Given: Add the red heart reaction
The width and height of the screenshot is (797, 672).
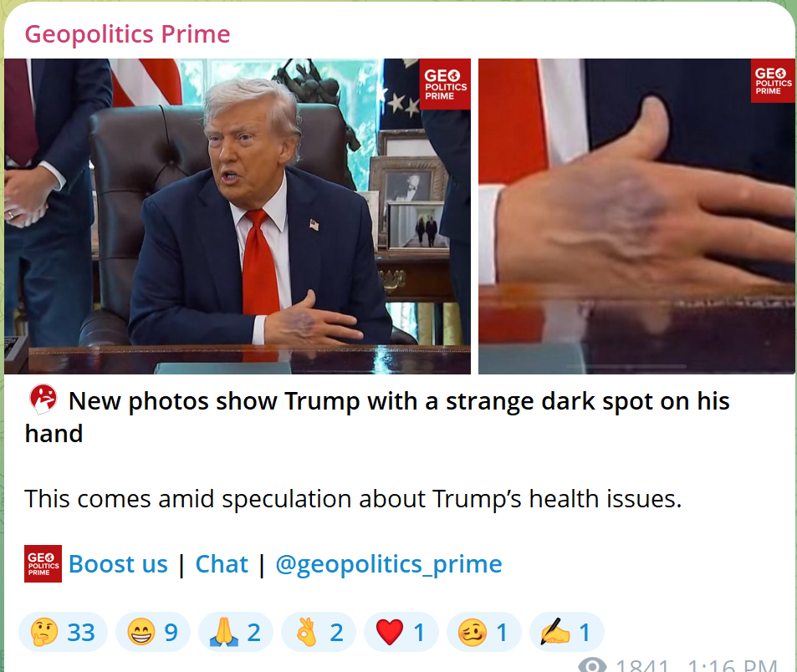Looking at the screenshot, I should tap(401, 633).
